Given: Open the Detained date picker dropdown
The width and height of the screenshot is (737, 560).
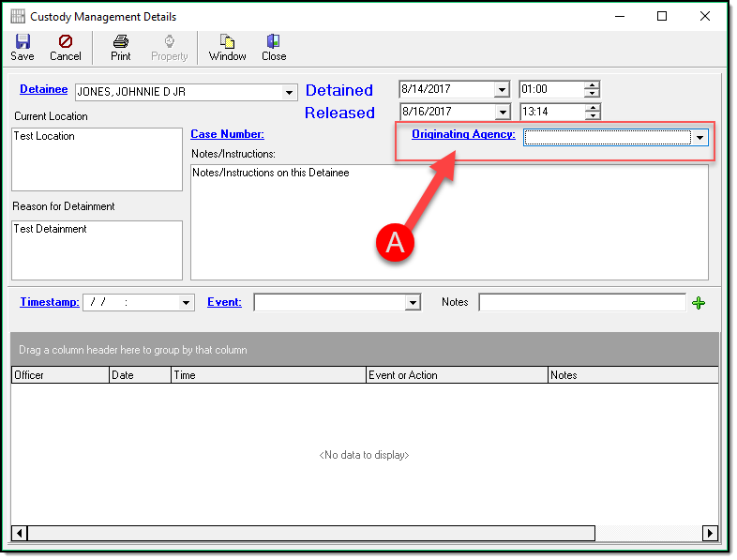Looking at the screenshot, I should (502, 90).
